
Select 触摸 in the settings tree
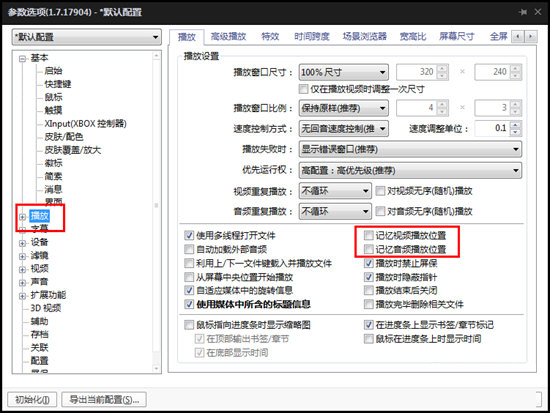53,111
